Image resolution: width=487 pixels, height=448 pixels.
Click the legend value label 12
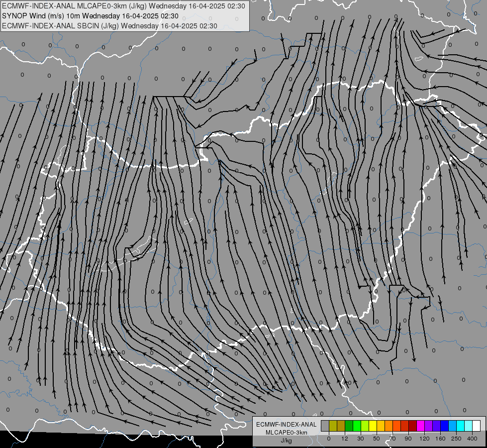(345, 439)
